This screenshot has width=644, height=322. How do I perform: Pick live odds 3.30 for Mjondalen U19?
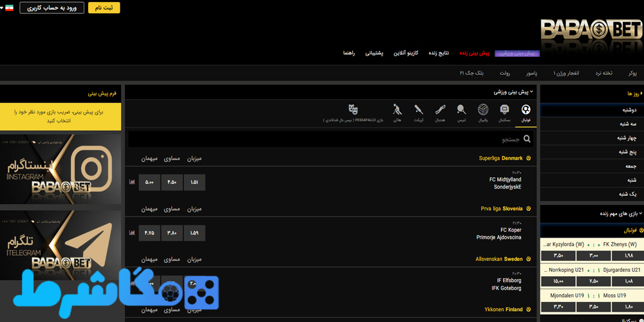point(558,307)
